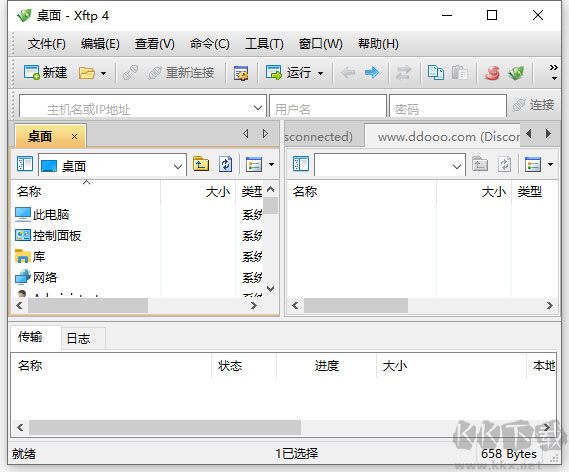This screenshot has height=472, width=569.
Task: Open the Tools (工具) menu
Action: click(x=264, y=44)
